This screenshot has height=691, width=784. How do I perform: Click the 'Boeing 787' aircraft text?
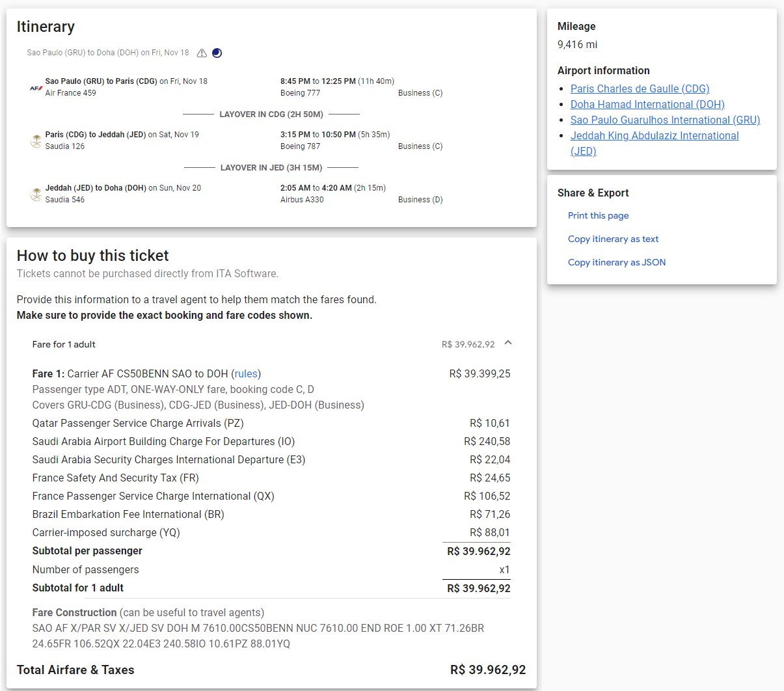tap(300, 146)
